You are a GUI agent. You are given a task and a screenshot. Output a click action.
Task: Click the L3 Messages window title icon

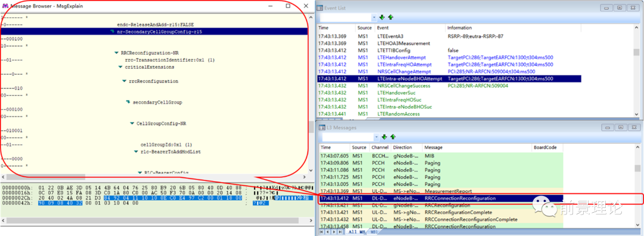click(322, 128)
